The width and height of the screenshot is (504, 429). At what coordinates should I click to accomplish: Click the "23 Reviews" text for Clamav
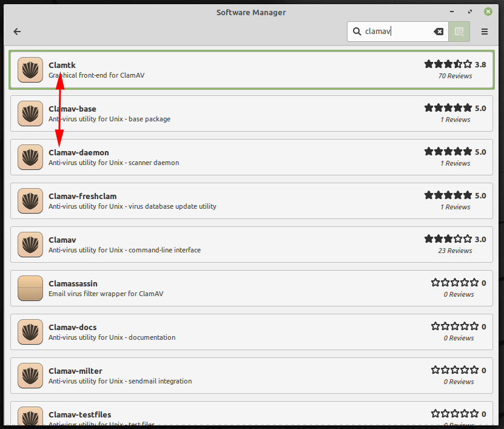coord(455,251)
